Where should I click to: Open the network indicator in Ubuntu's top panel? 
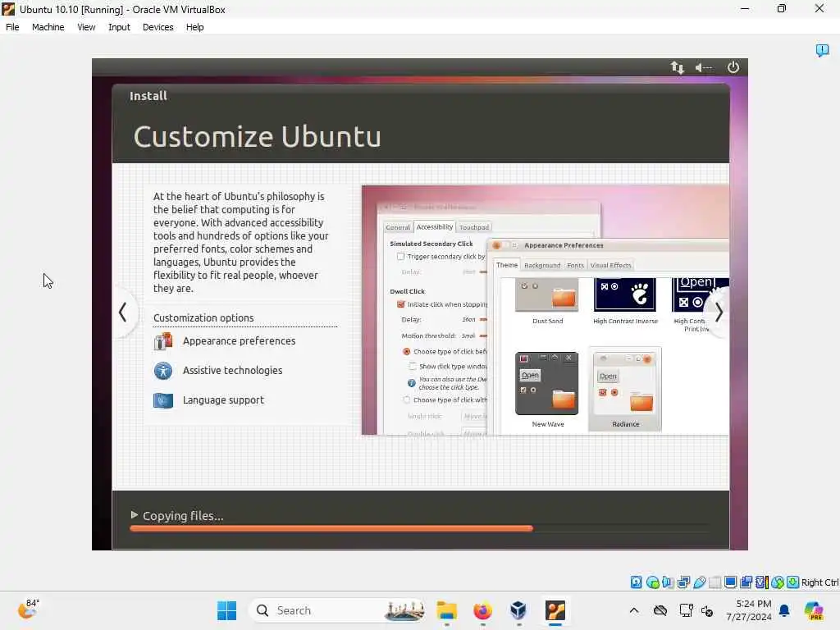pos(677,67)
